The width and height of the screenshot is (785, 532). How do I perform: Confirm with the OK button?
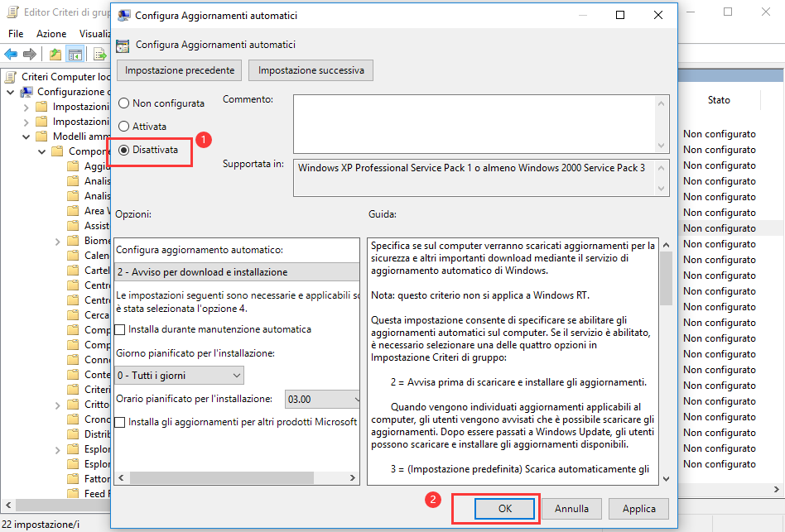tap(504, 509)
